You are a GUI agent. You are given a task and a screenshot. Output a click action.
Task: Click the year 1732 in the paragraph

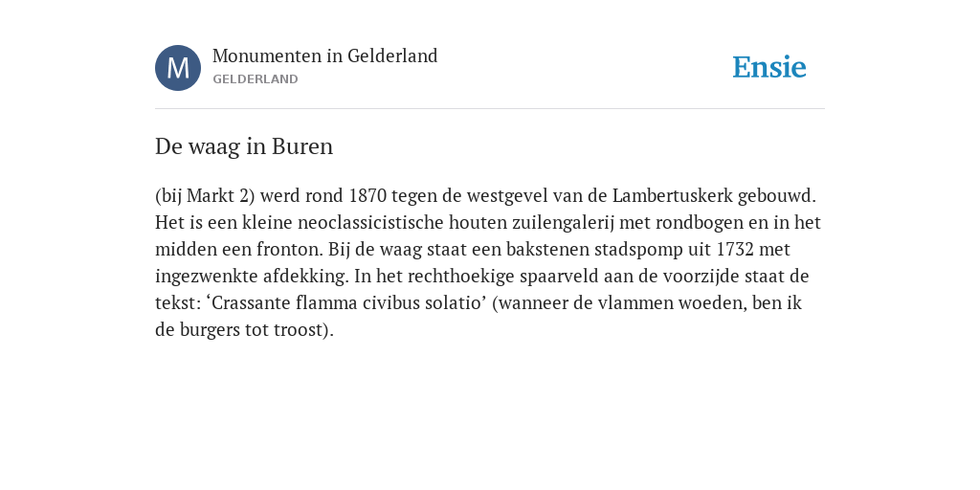[x=735, y=250]
